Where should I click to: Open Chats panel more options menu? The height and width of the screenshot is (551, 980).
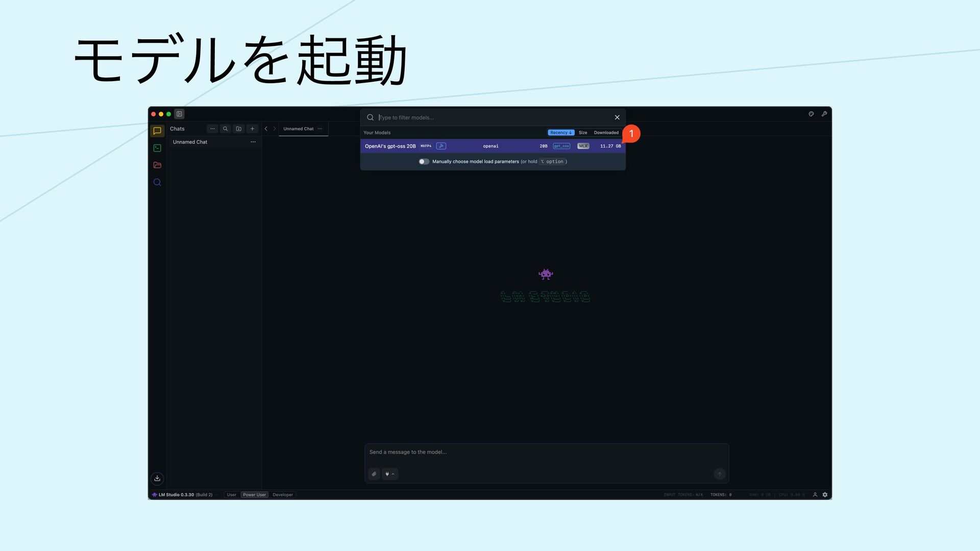[212, 129]
